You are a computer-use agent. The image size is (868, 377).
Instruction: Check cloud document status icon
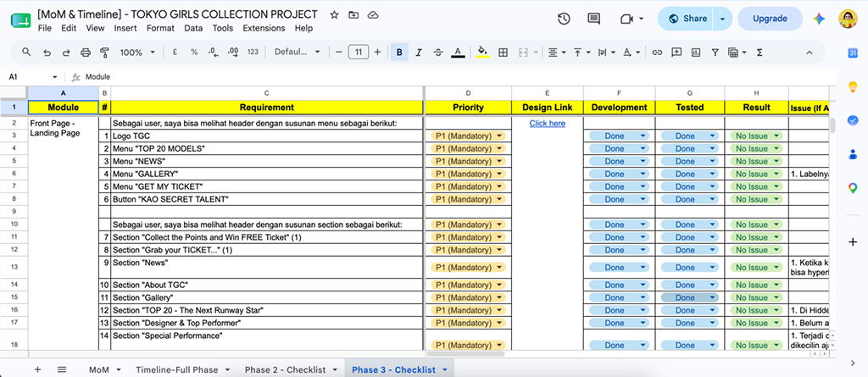point(373,15)
